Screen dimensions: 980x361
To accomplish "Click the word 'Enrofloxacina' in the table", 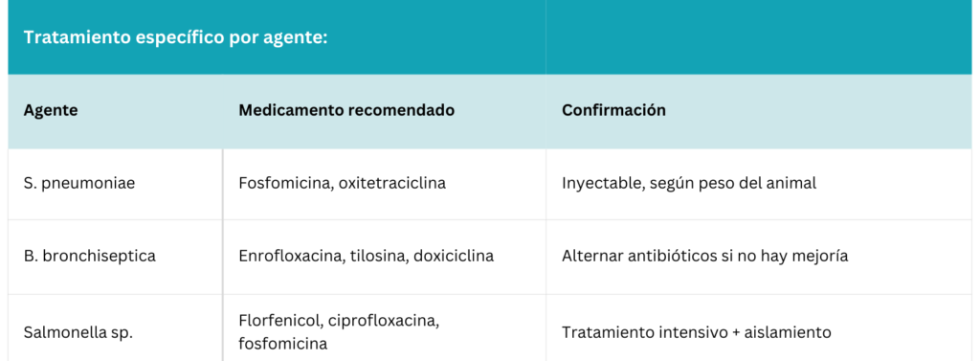I will click(288, 256).
